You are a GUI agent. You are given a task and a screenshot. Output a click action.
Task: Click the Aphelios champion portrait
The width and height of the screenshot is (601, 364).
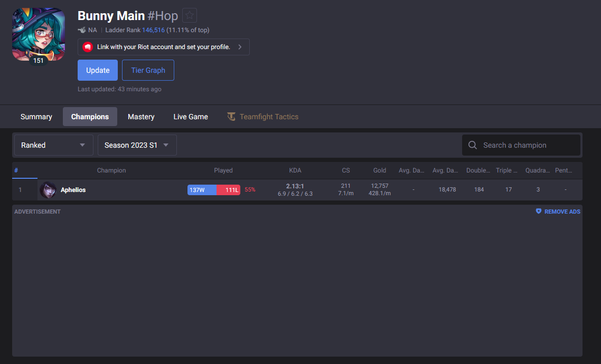(x=48, y=190)
